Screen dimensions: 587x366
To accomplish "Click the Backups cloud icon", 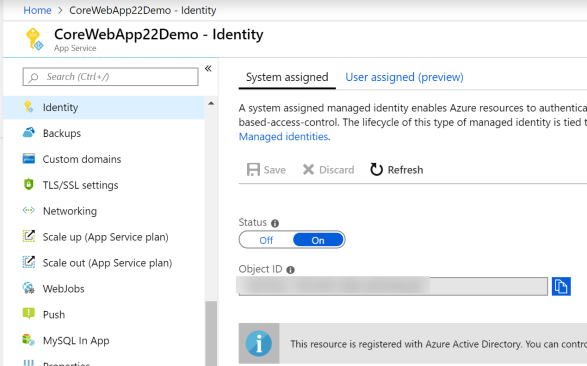I will (28, 132).
